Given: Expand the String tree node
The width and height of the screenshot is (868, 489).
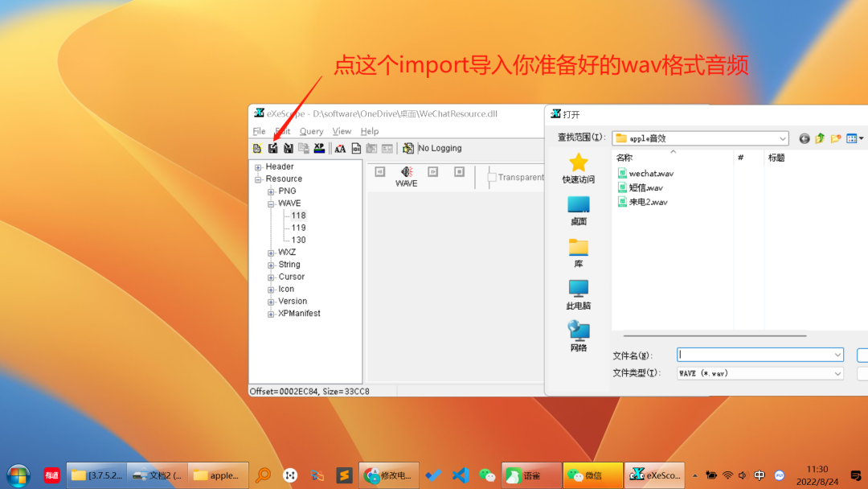Looking at the screenshot, I should click(x=271, y=265).
